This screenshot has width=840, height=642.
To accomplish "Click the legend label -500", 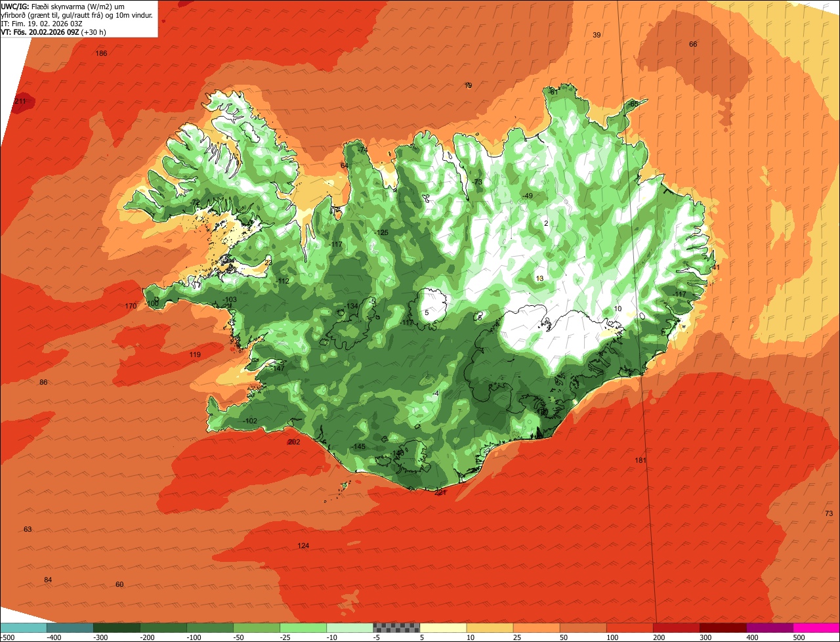I will click(7, 637).
